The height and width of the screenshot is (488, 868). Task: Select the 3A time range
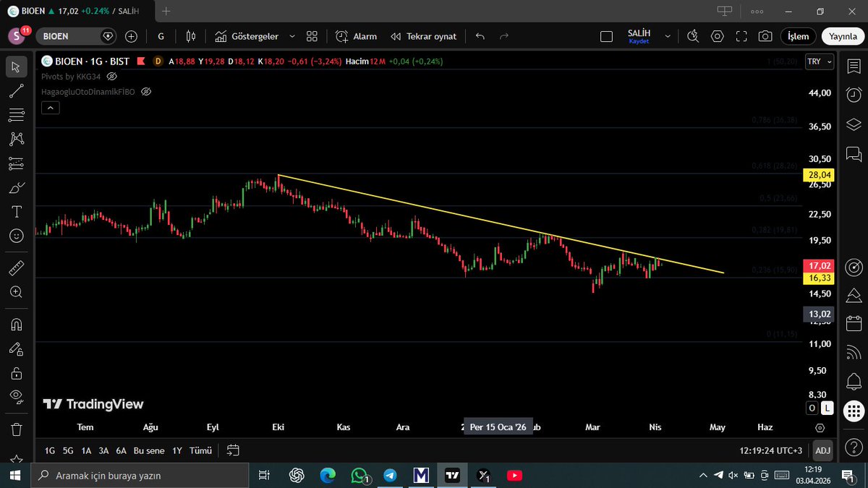[103, 450]
